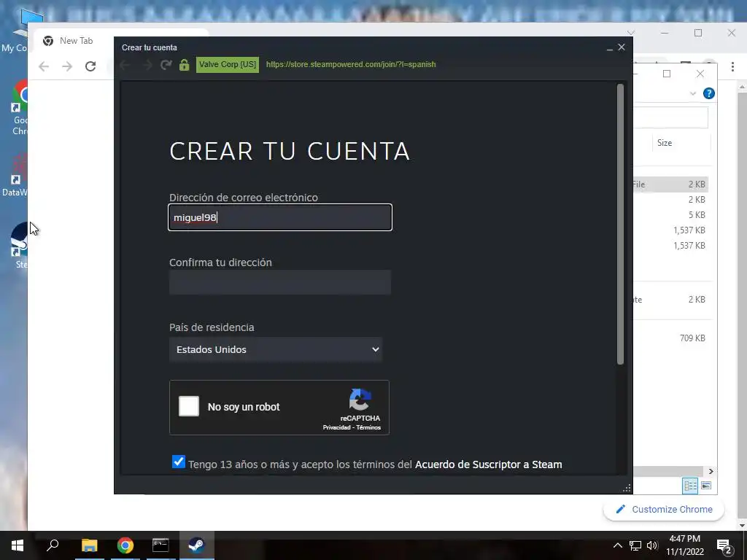The width and height of the screenshot is (747, 560).
Task: Select the highlighted File 2 KB row
Action: tap(671, 184)
